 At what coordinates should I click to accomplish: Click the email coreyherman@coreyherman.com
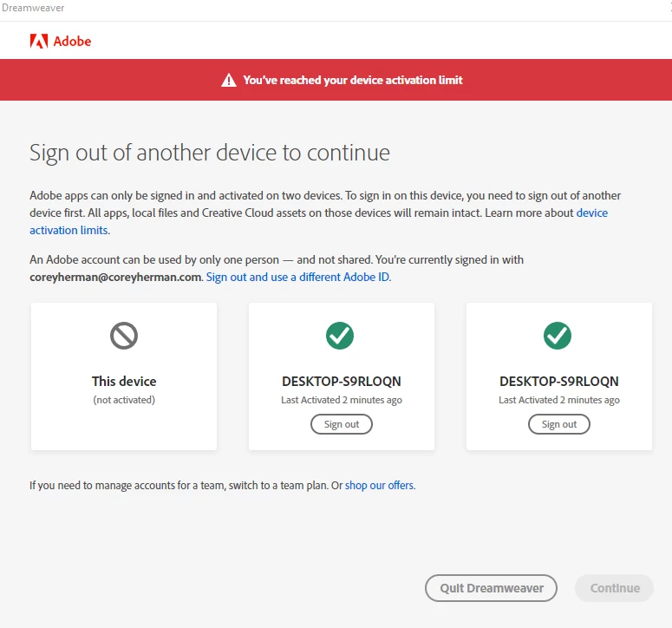pyautogui.click(x=115, y=278)
